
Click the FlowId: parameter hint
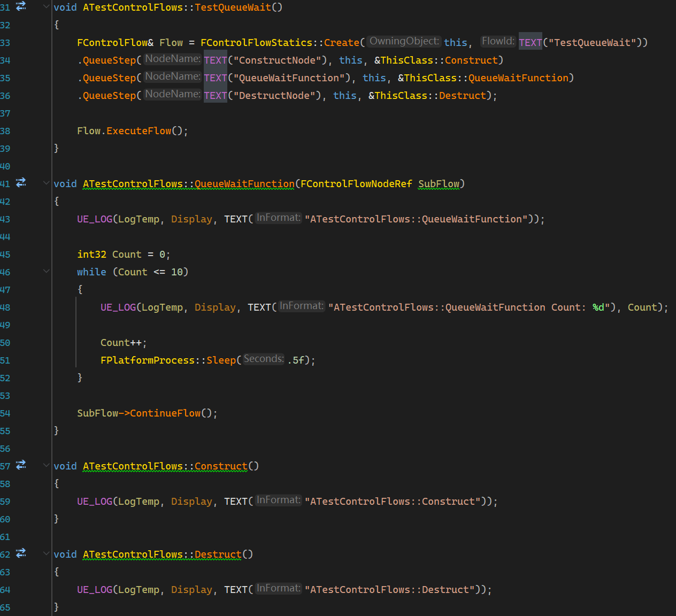pyautogui.click(x=497, y=41)
